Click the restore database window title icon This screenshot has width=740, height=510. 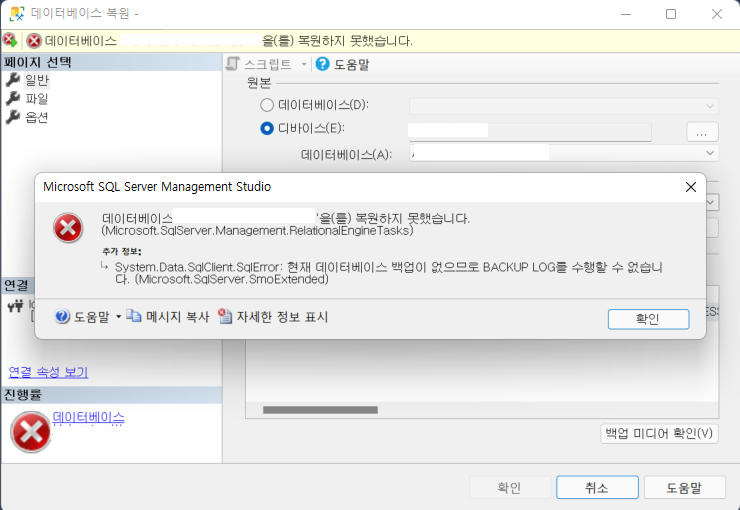click(x=17, y=14)
